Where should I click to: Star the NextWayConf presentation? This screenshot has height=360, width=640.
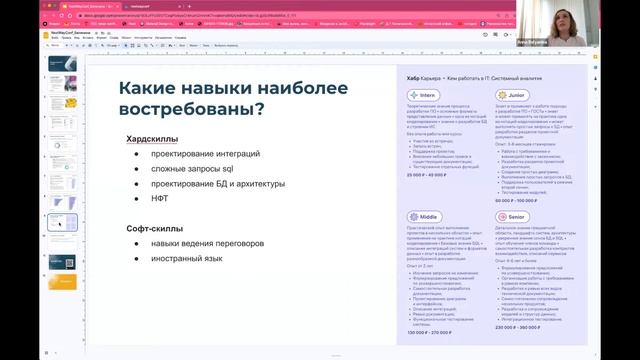tap(96, 33)
